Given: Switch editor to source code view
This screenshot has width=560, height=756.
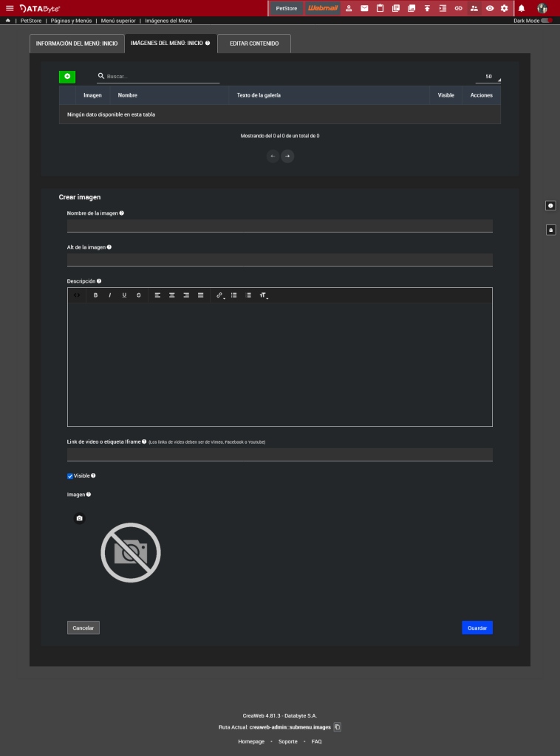Looking at the screenshot, I should point(77,295).
